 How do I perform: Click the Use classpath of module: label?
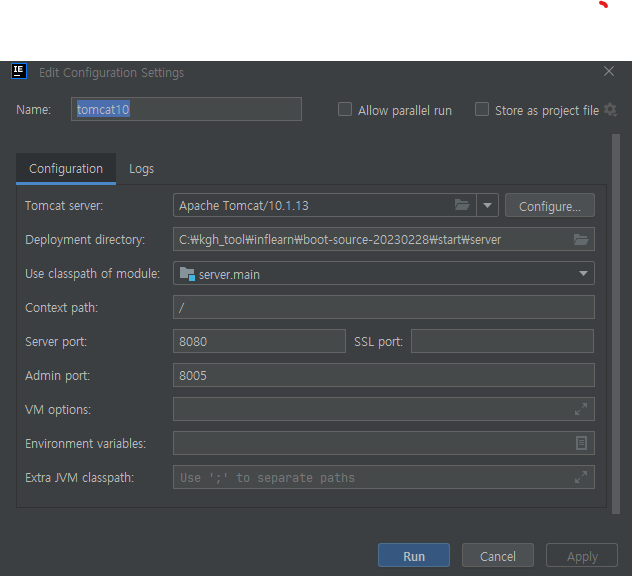(x=92, y=274)
